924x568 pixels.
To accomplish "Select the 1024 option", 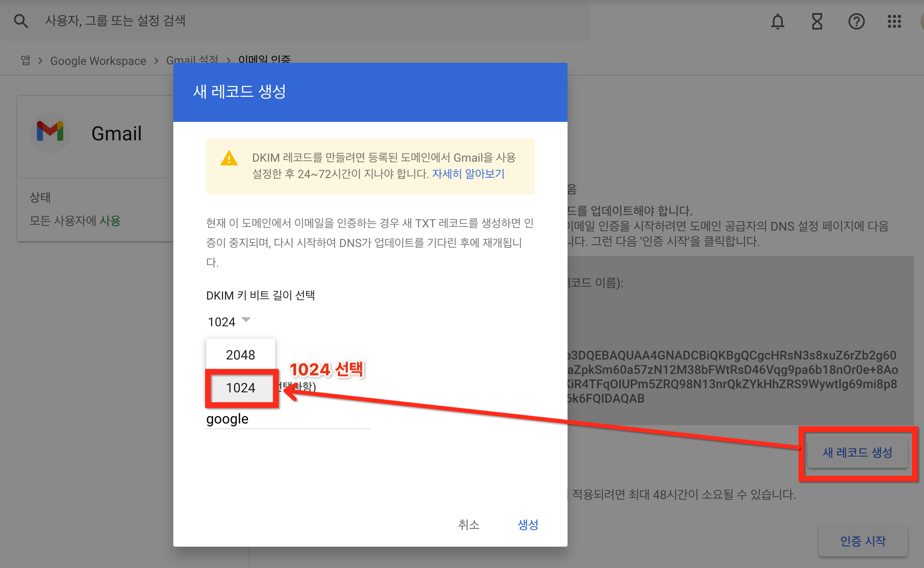I will [x=240, y=387].
